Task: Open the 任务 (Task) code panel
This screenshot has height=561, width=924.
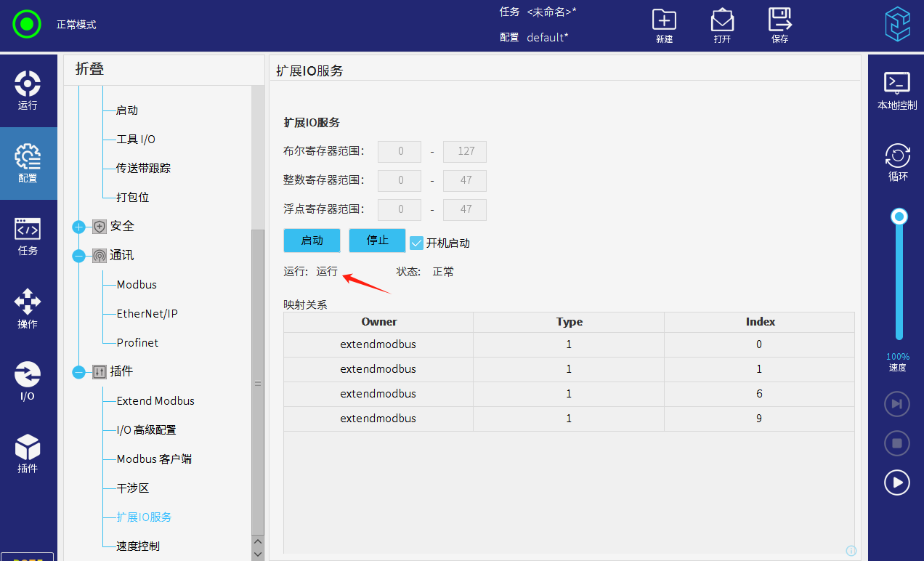Action: pos(28,236)
